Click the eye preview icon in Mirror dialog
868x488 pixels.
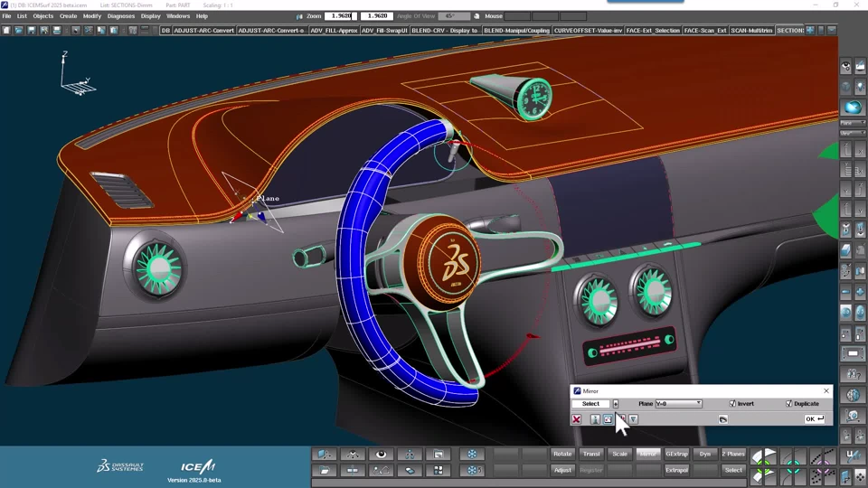coord(722,419)
